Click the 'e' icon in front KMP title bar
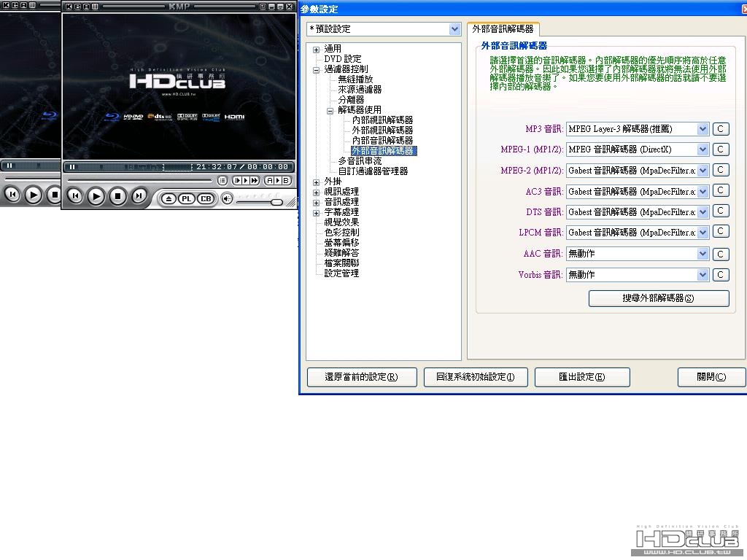 pyautogui.click(x=77, y=7)
